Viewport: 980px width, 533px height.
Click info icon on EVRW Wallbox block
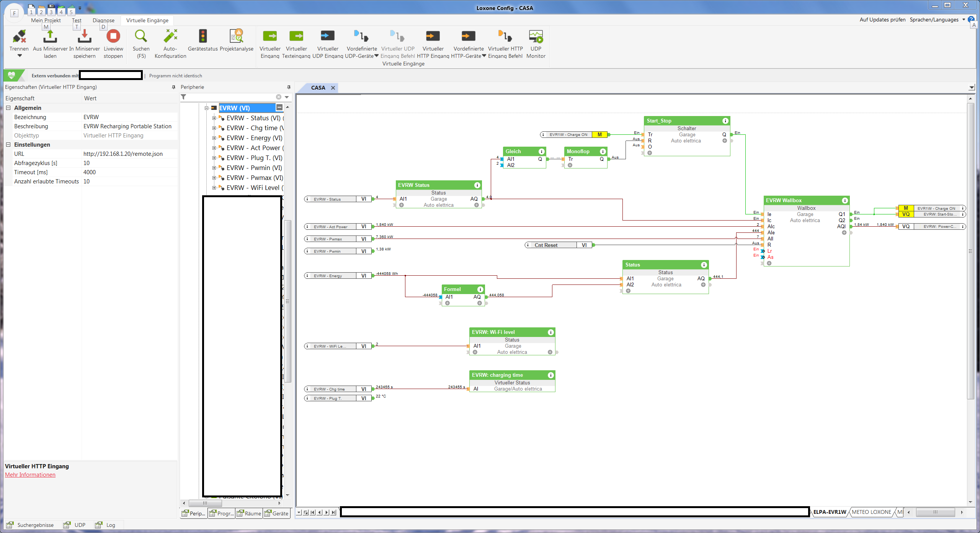coord(844,200)
